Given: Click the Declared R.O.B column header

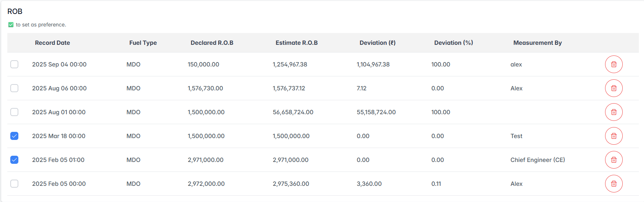Looking at the screenshot, I should point(212,43).
